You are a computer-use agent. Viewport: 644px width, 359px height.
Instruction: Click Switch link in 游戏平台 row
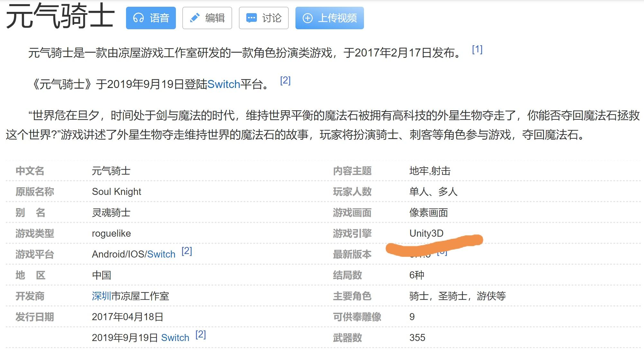(x=161, y=254)
